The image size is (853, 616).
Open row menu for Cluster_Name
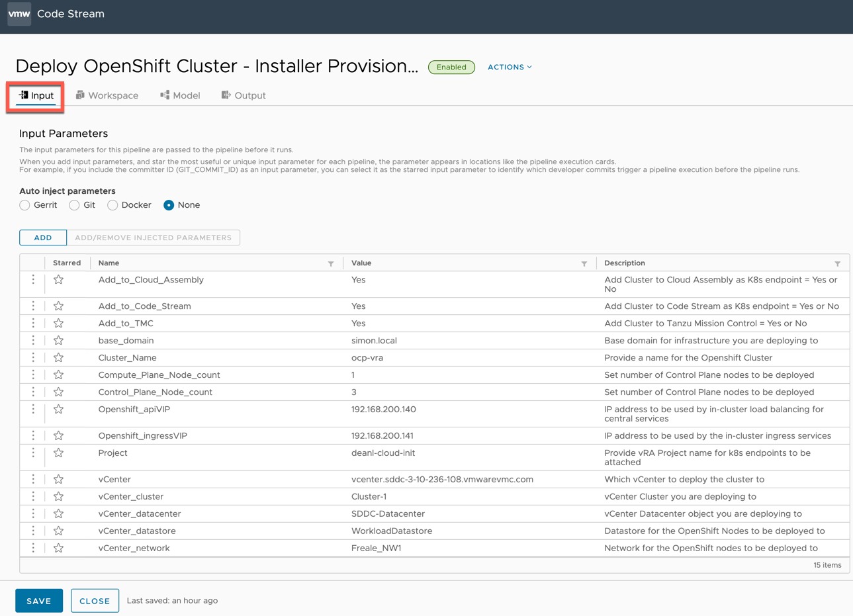(x=33, y=358)
